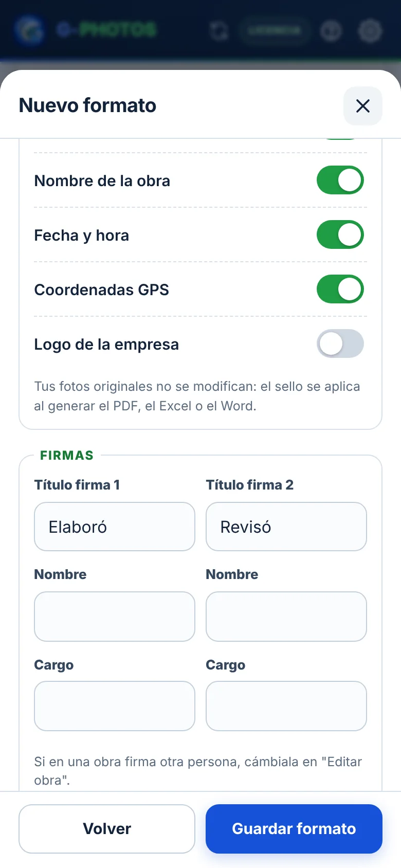
Task: Disable the Nombre de la obra toggle
Action: 340,180
